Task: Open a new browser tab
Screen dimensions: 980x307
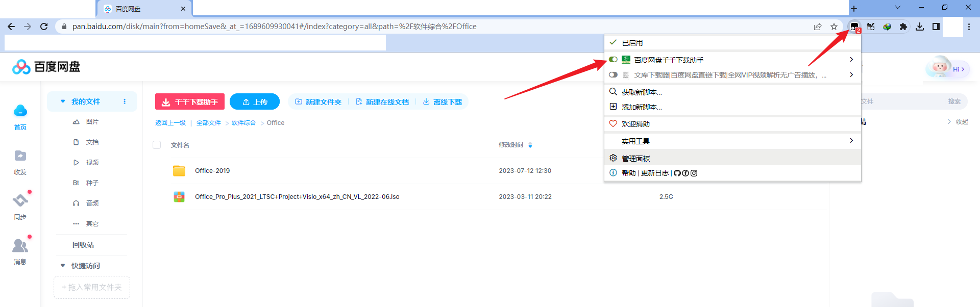Action: [854, 9]
